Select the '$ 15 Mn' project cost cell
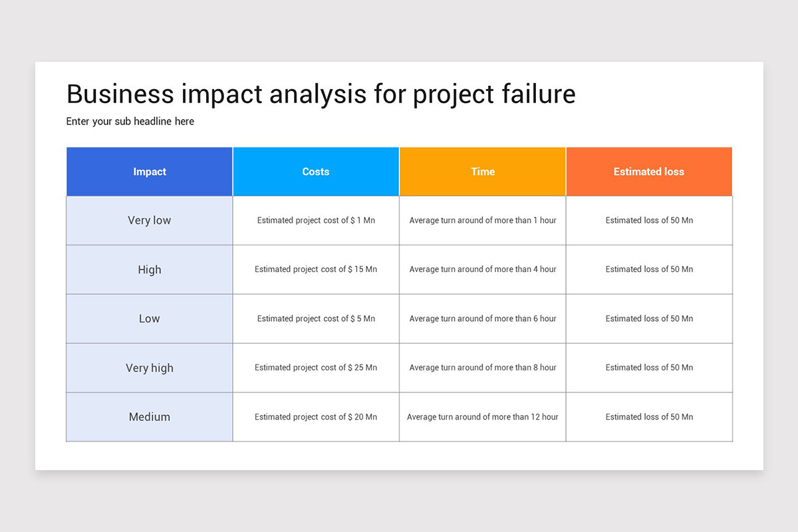This screenshot has width=798, height=532. [x=316, y=270]
